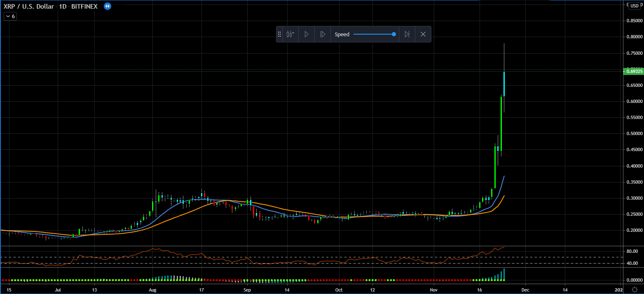Screen dimensions: 644x294
Task: Click the Jul date label on time axis
Action: click(58, 289)
